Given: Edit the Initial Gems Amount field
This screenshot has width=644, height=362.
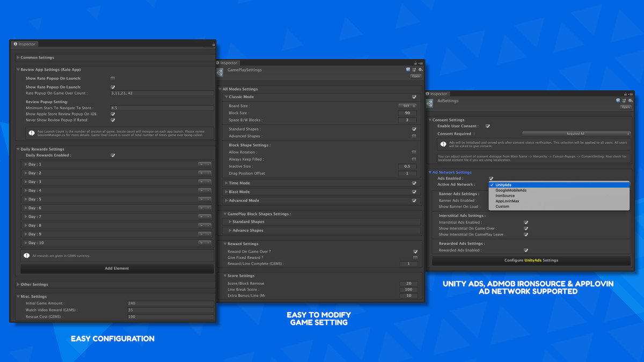Looking at the screenshot, I should pos(170,304).
